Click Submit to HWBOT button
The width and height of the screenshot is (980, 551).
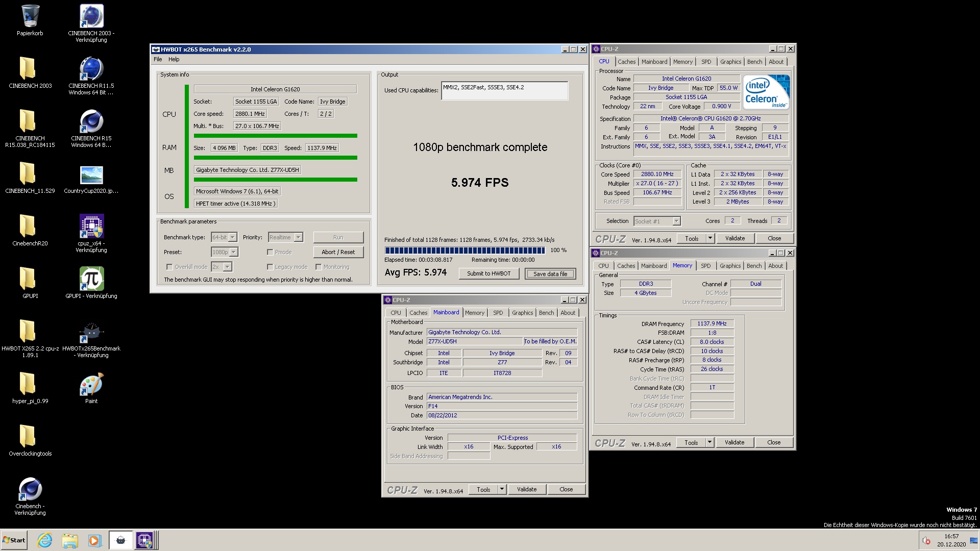488,273
